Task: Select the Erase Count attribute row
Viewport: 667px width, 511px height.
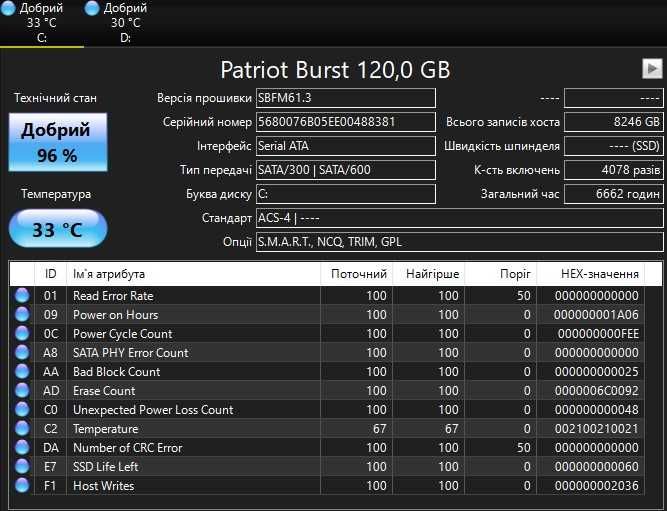Action: coord(327,390)
